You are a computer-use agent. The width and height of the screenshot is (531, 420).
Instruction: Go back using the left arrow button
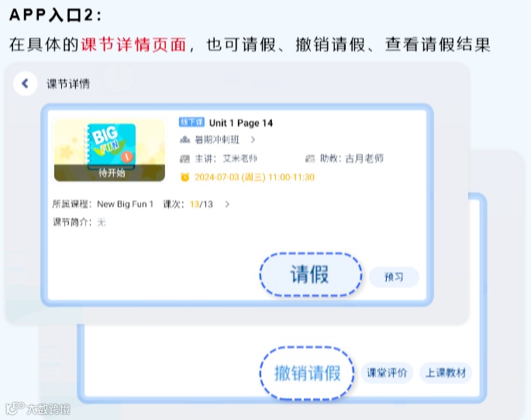coord(25,84)
